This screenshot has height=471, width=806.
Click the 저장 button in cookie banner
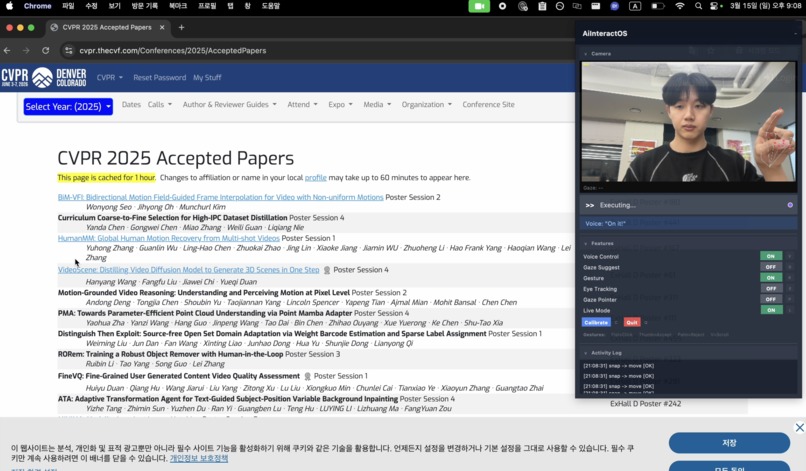[x=729, y=443]
